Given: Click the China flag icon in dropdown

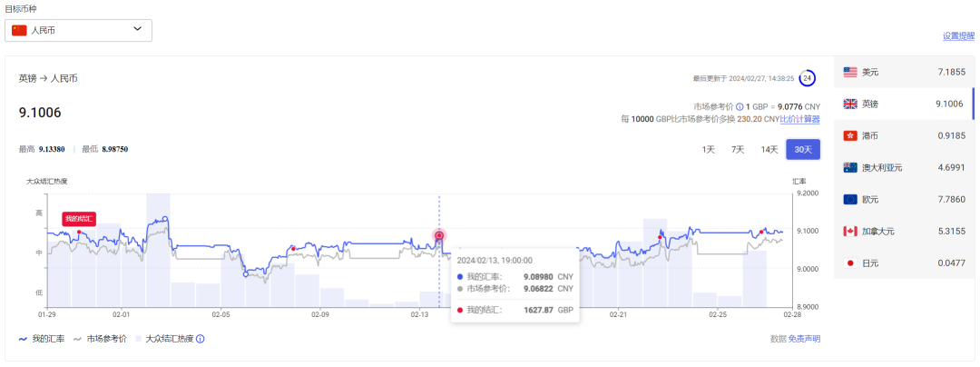Looking at the screenshot, I should pos(19,30).
